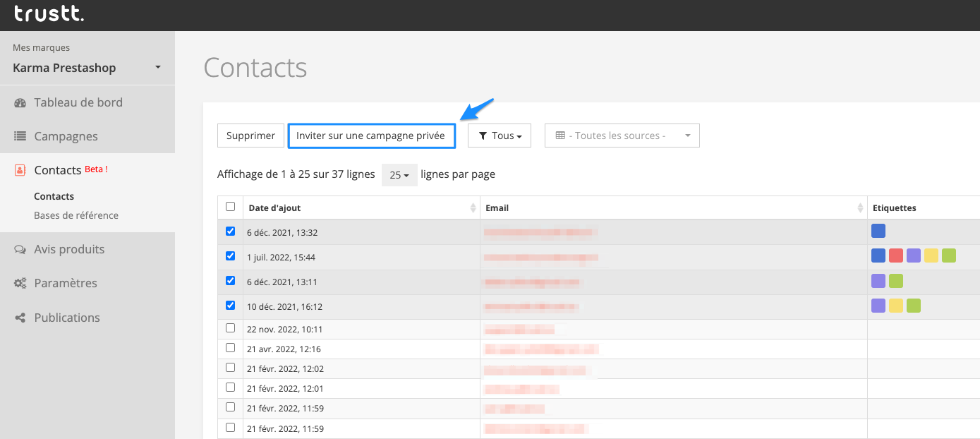Open Bases de référence submenu item

(x=76, y=215)
